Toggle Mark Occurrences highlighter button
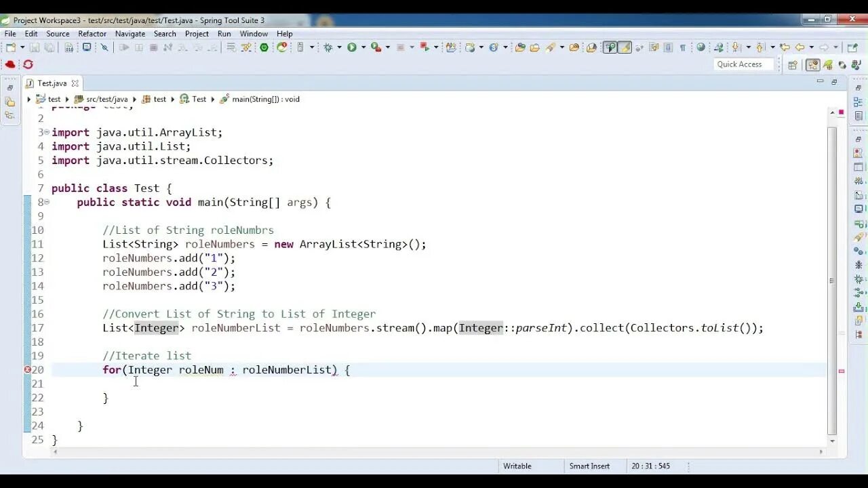Viewport: 868px width, 488px height. tap(625, 47)
